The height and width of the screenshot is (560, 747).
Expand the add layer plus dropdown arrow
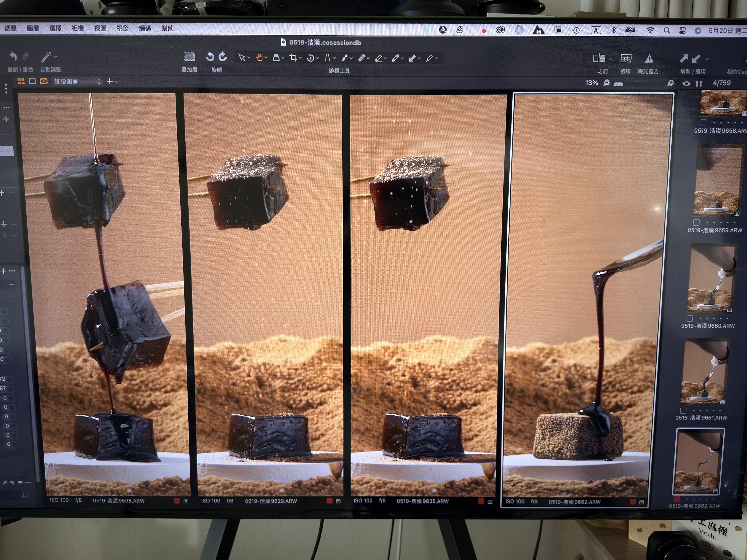pos(116,82)
